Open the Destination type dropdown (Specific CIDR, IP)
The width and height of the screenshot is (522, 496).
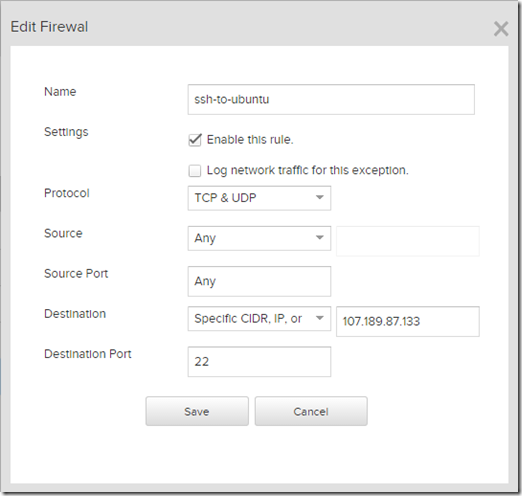pyautogui.click(x=259, y=319)
